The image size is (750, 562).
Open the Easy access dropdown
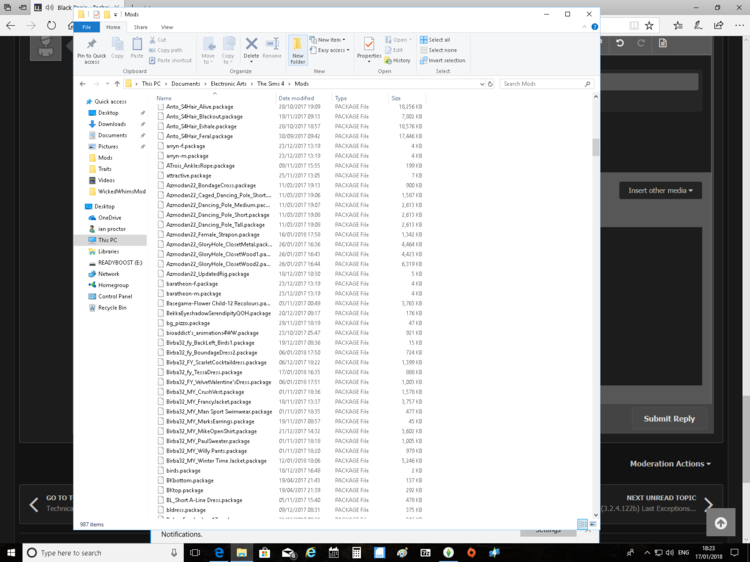(x=330, y=50)
